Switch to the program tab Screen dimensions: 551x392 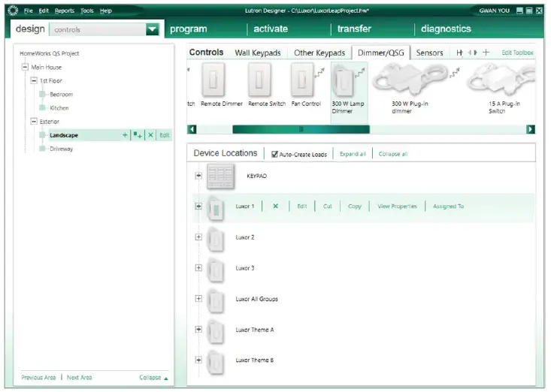[189, 29]
